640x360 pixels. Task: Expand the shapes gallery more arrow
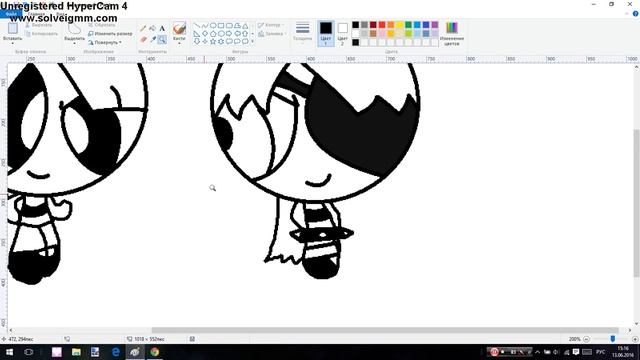click(x=253, y=42)
